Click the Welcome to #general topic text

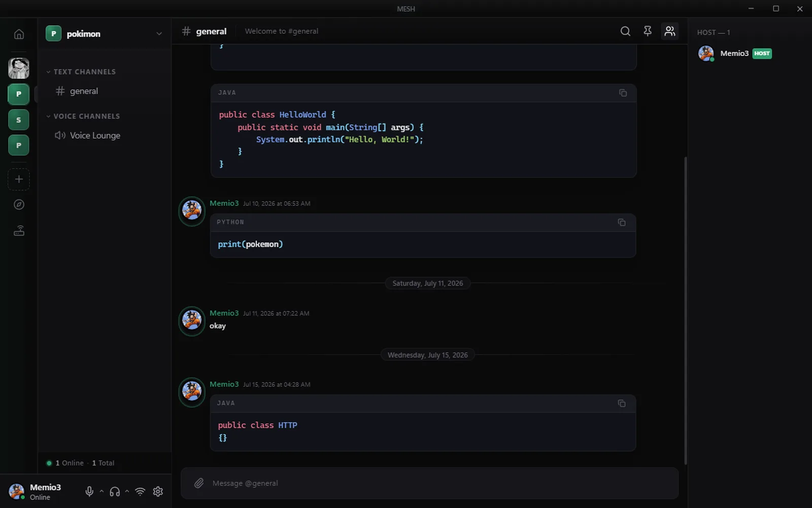pos(282,31)
